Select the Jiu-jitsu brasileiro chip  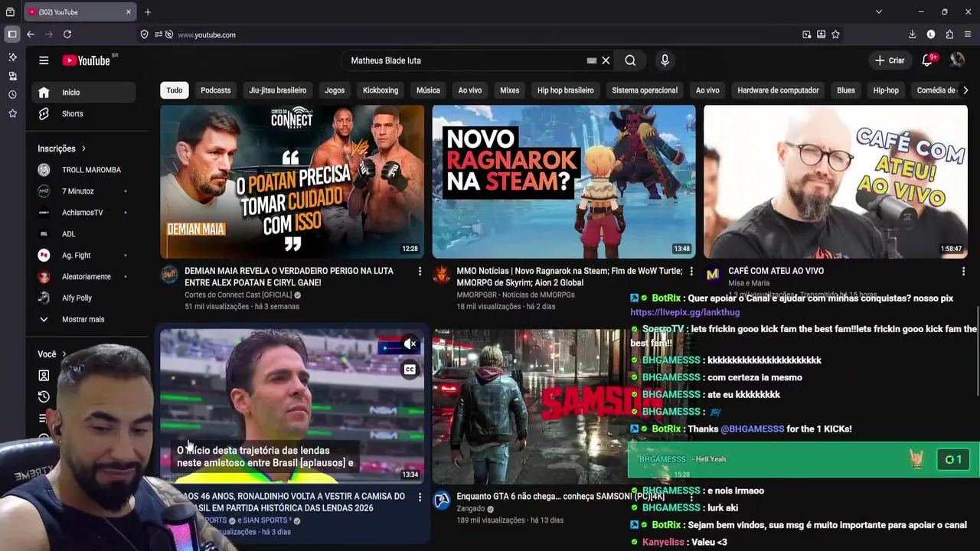click(x=277, y=90)
